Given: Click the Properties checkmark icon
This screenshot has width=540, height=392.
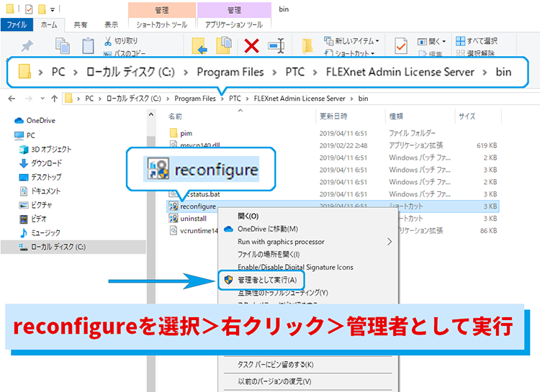Looking at the screenshot, I should (401, 46).
